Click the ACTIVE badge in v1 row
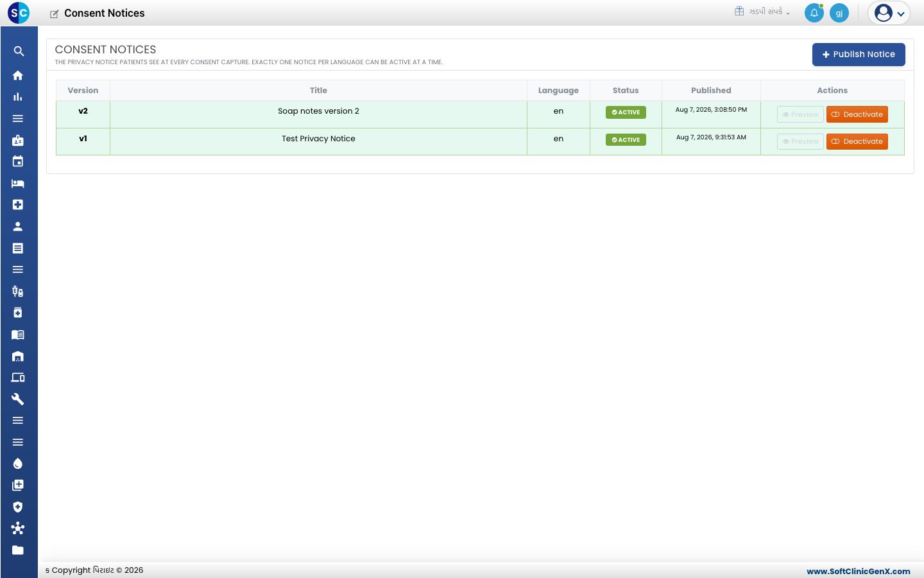Screen dimensions: 924x578 point(626,140)
